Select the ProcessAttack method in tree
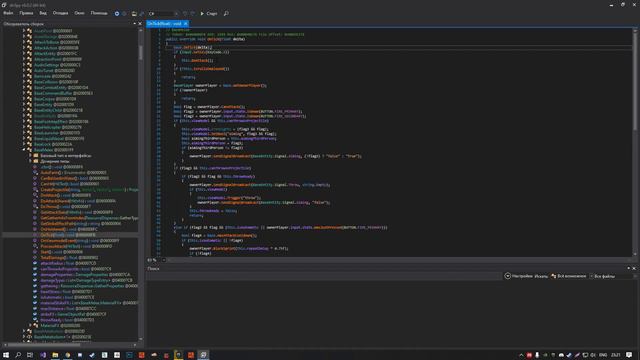Image resolution: width=640 pixels, height=360 pixels. 76,247
